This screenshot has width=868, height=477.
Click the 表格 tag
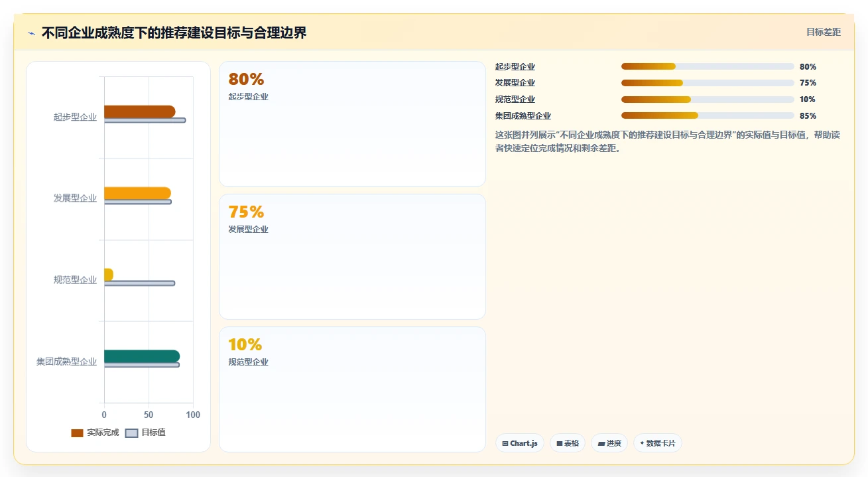[568, 443]
